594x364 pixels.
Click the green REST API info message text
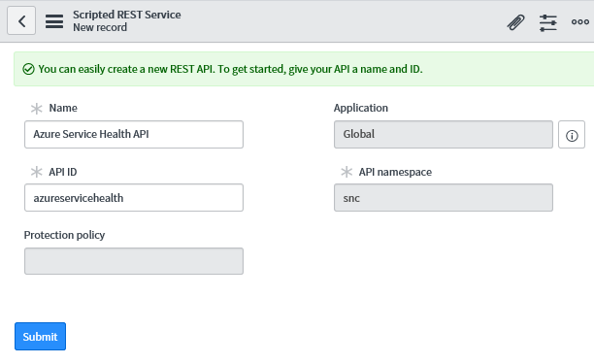click(230, 69)
